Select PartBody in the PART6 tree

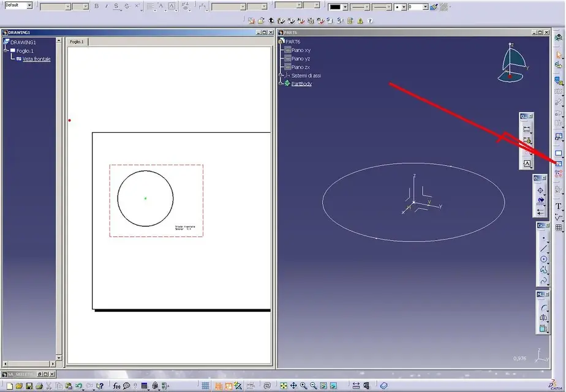pos(301,83)
